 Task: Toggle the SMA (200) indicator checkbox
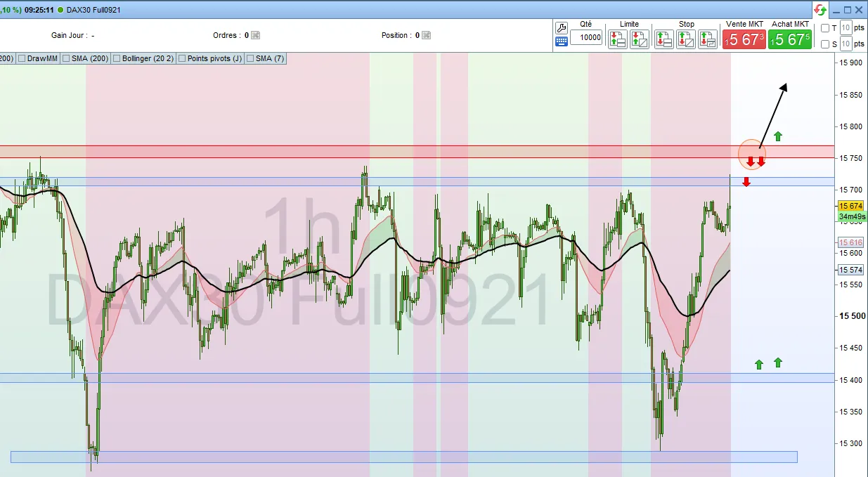(x=66, y=58)
